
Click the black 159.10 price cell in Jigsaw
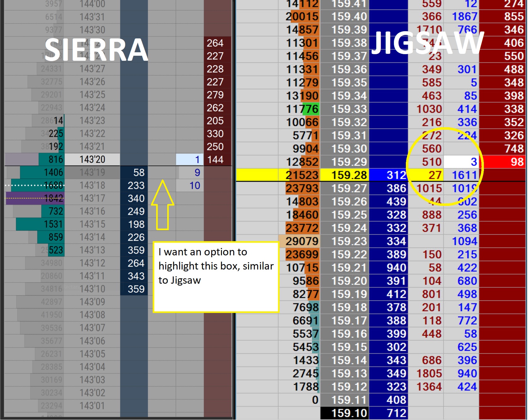(x=345, y=413)
